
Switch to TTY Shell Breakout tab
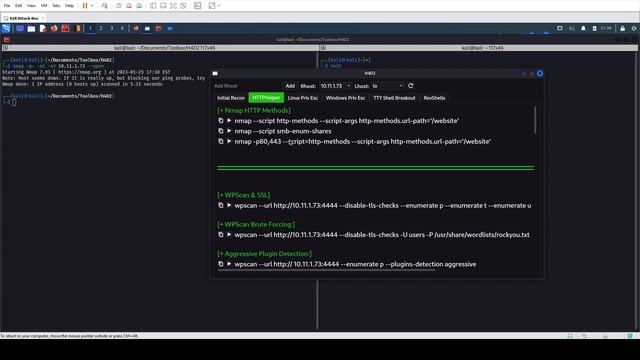[x=394, y=98]
